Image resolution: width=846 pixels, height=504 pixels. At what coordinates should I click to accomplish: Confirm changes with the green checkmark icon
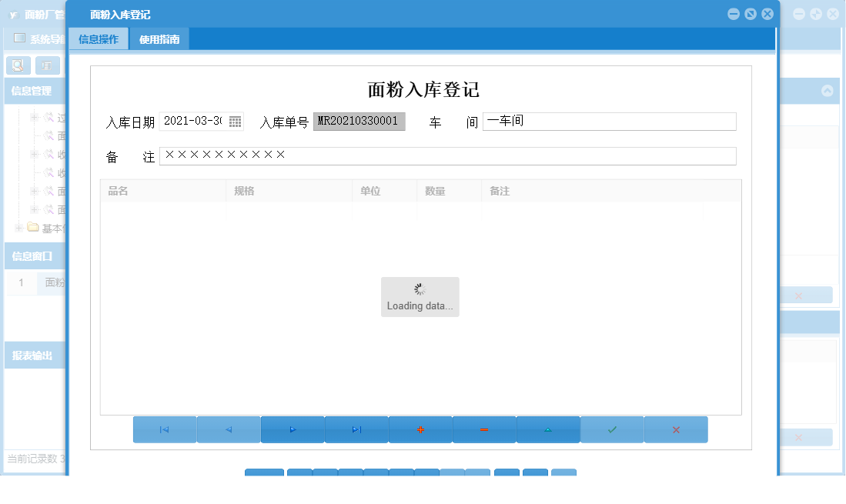tap(612, 429)
